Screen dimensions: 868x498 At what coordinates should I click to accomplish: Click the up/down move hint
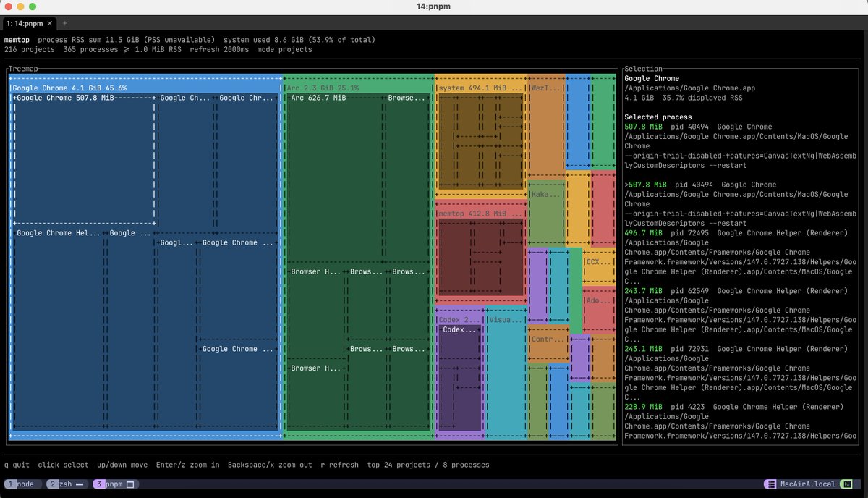(122, 465)
